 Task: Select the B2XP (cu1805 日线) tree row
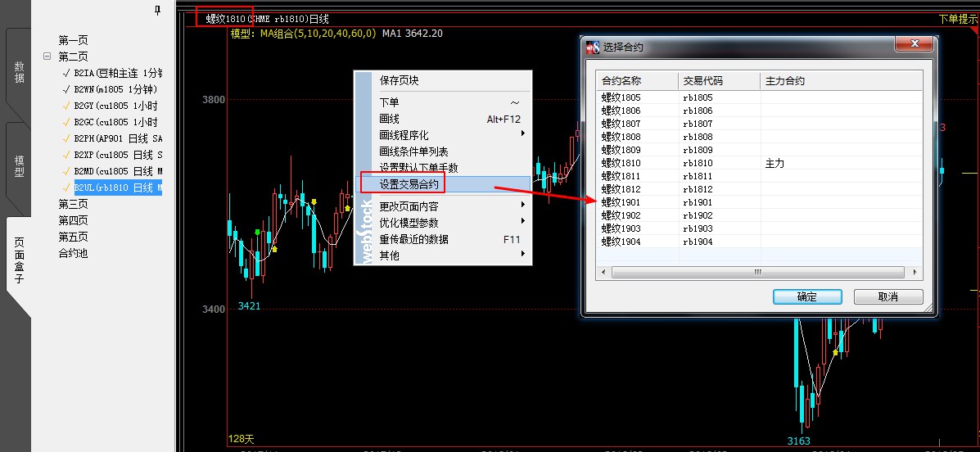point(118,155)
